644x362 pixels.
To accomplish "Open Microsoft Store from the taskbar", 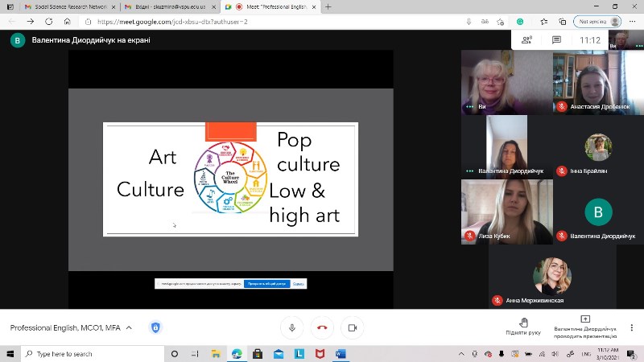I will pyautogui.click(x=258, y=354).
